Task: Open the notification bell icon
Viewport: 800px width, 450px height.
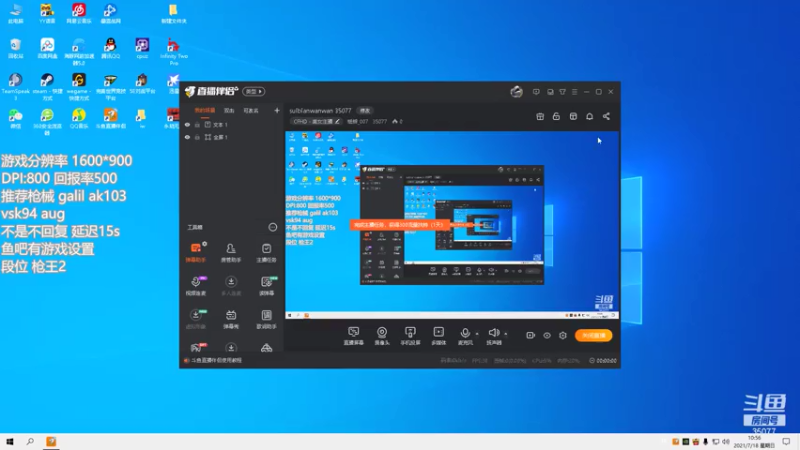Action: point(589,116)
